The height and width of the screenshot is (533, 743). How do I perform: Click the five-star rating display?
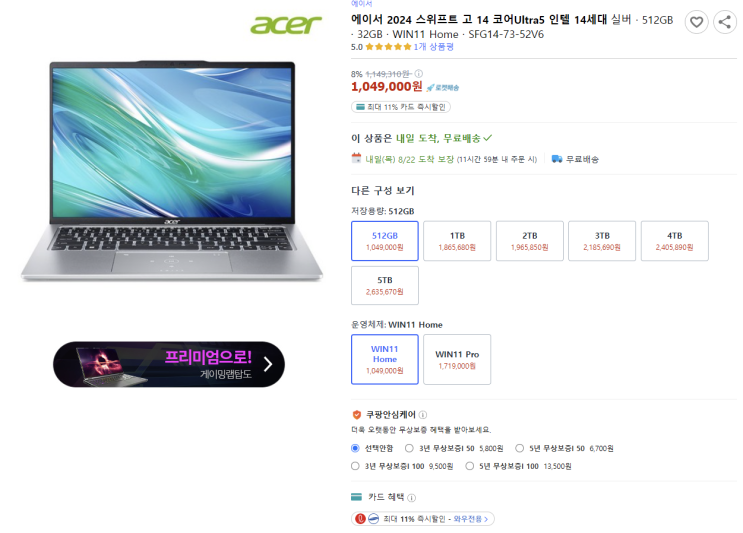tap(388, 47)
